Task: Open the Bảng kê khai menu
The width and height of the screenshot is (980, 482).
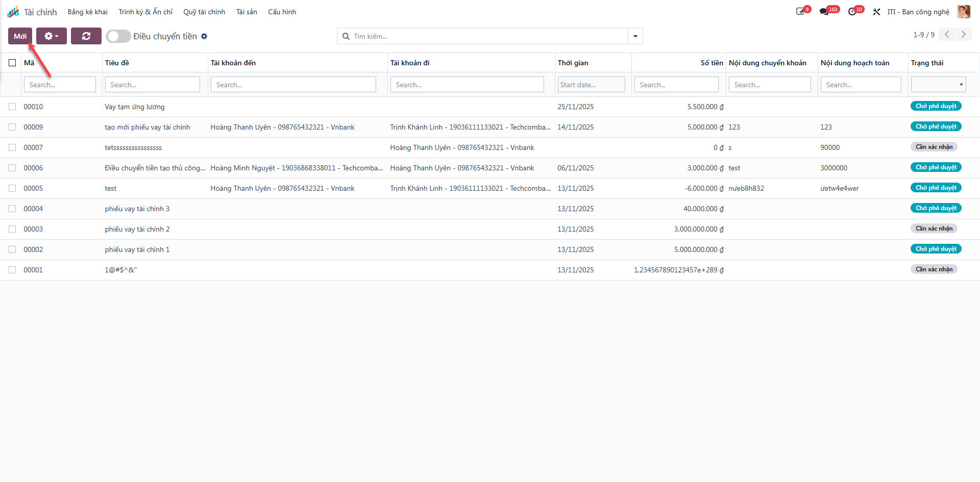Action: tap(88, 12)
